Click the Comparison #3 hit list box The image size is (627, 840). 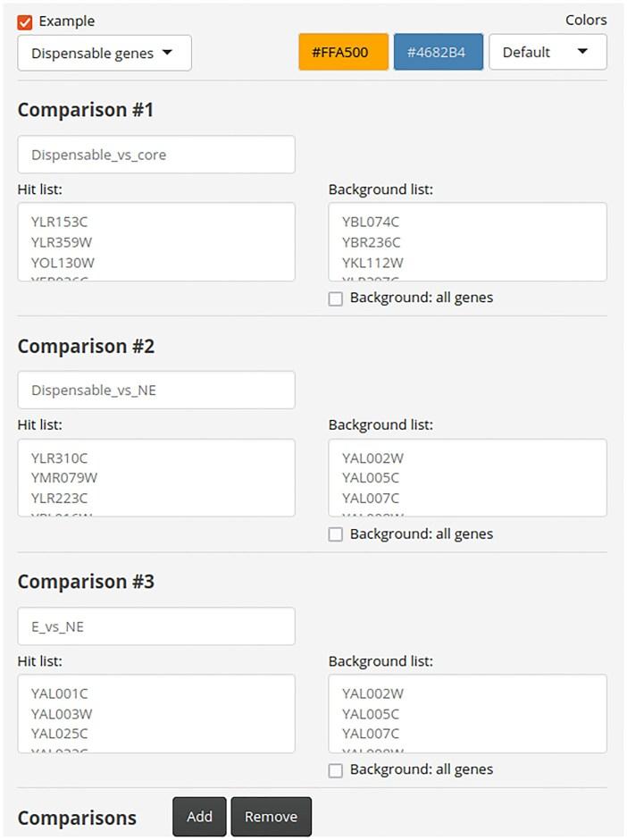[x=156, y=714]
